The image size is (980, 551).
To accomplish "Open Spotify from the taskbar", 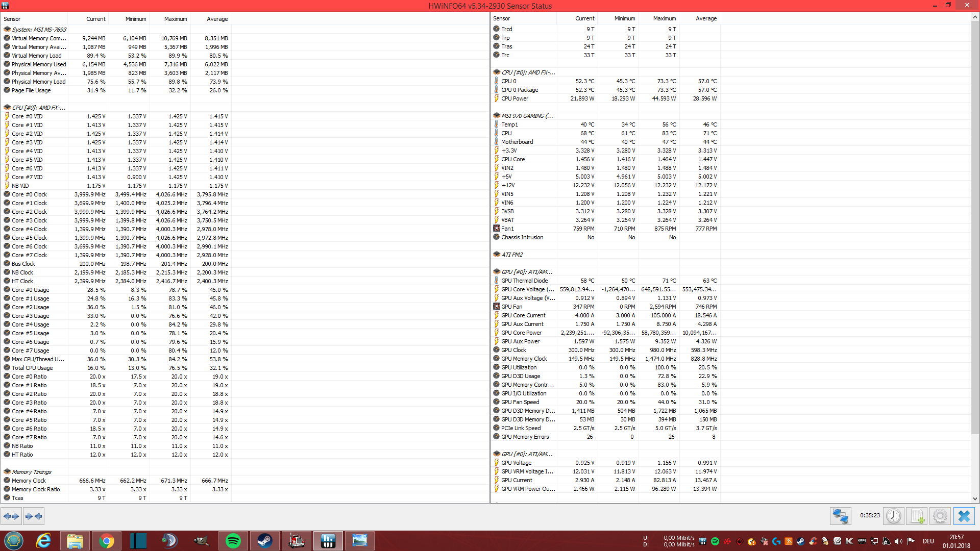I will point(233,541).
